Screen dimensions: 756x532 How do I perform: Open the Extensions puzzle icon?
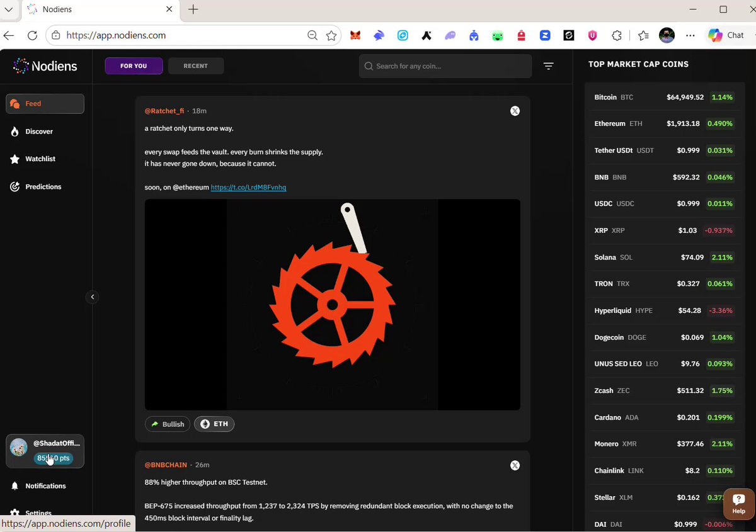coord(617,36)
